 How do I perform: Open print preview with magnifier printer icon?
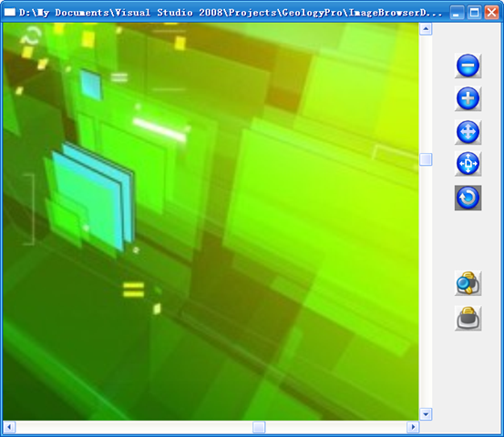point(468,283)
